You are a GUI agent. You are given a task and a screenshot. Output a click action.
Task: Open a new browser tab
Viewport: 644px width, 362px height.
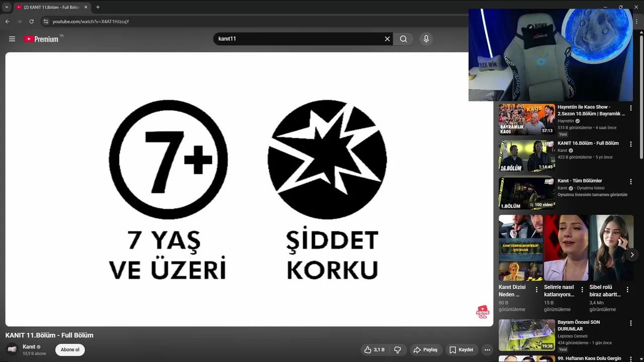[98, 7]
